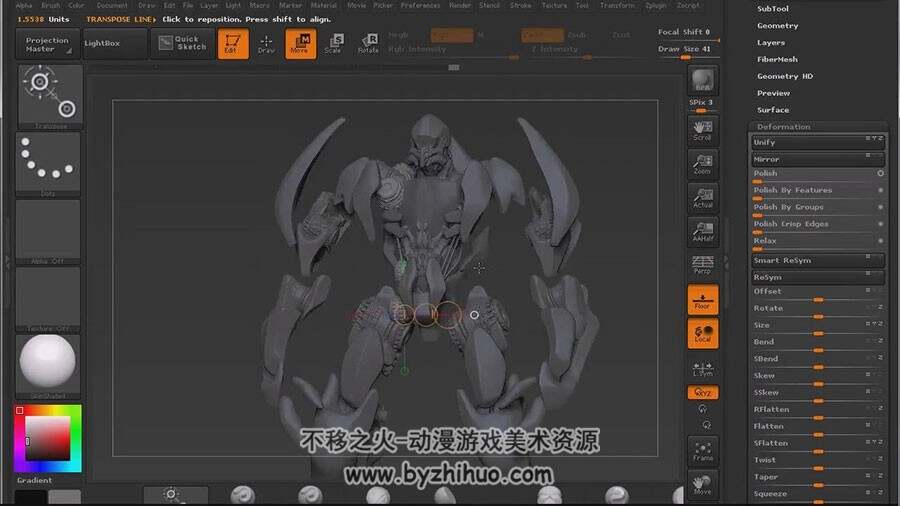Click the Frame mesh icon
Viewport: 900px width, 506px height.
tap(703, 451)
